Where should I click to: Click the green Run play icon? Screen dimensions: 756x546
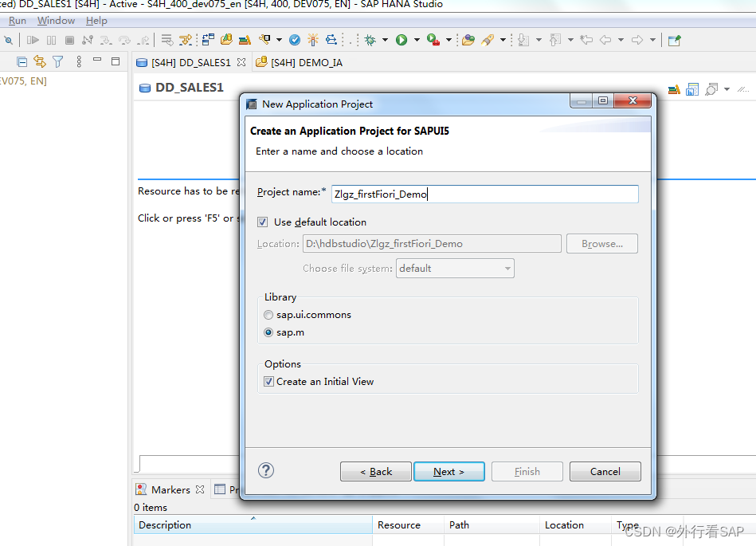click(x=402, y=40)
